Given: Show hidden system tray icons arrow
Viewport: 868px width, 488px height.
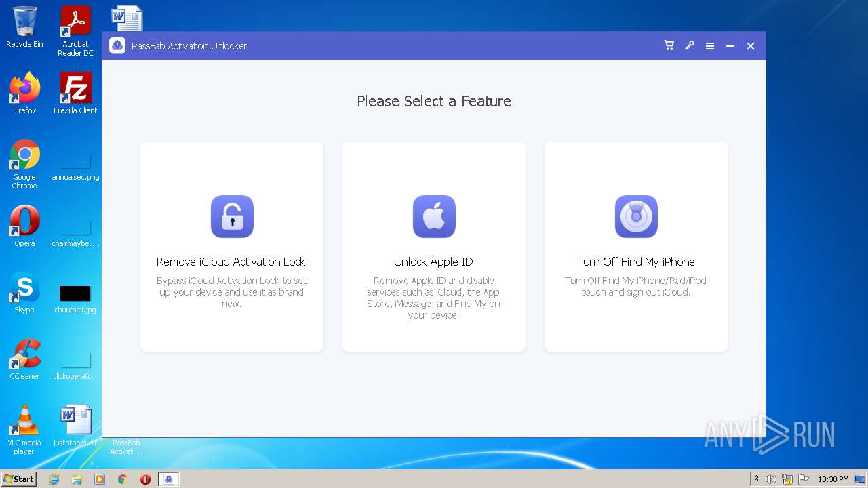Looking at the screenshot, I should (x=756, y=479).
